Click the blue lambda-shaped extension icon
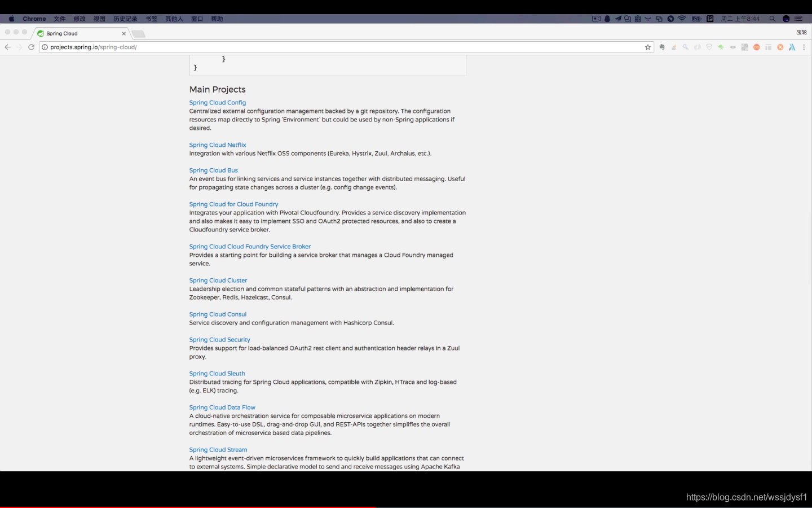This screenshot has width=812, height=508. click(x=792, y=47)
